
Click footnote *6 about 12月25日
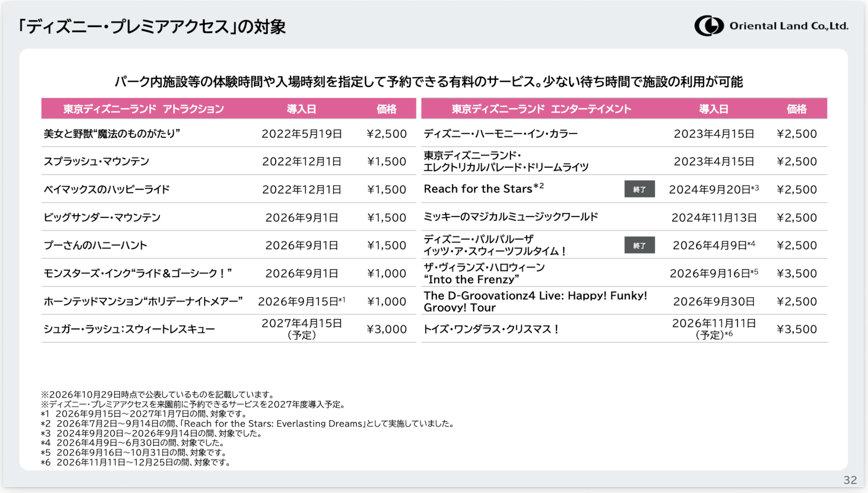pyautogui.click(x=136, y=463)
